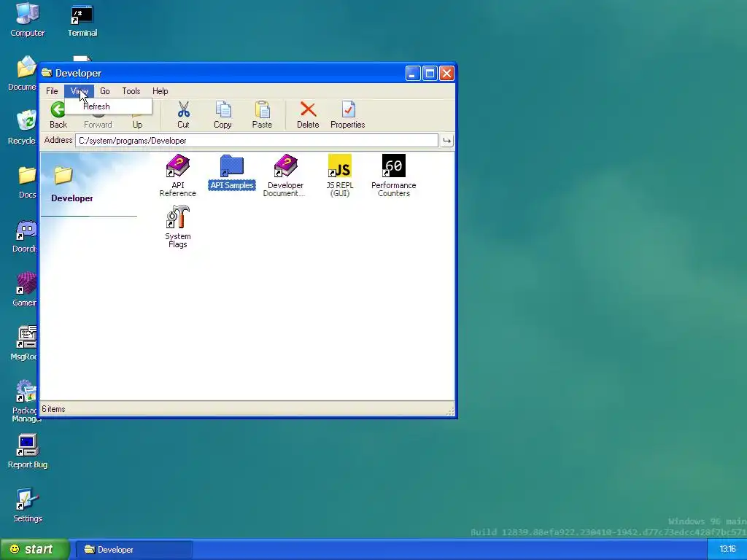Select the Doordis desktop shortcut
The width and height of the screenshot is (747, 560).
[x=25, y=236]
